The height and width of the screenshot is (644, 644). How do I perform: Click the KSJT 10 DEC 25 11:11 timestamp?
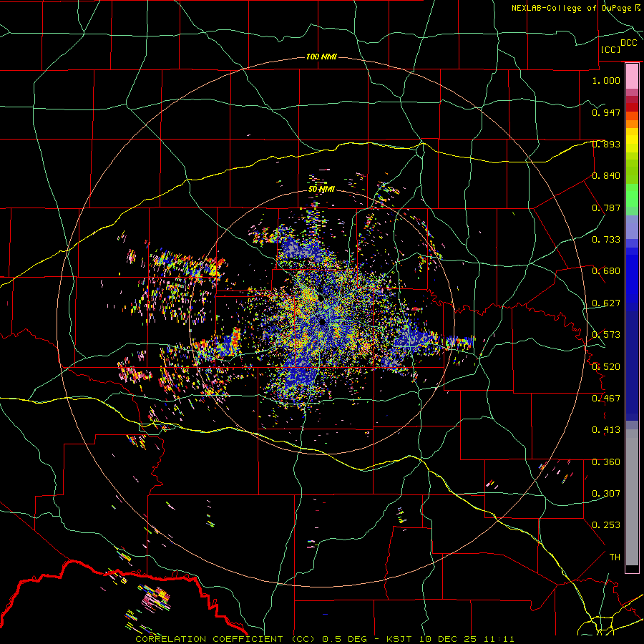[x=450, y=639]
